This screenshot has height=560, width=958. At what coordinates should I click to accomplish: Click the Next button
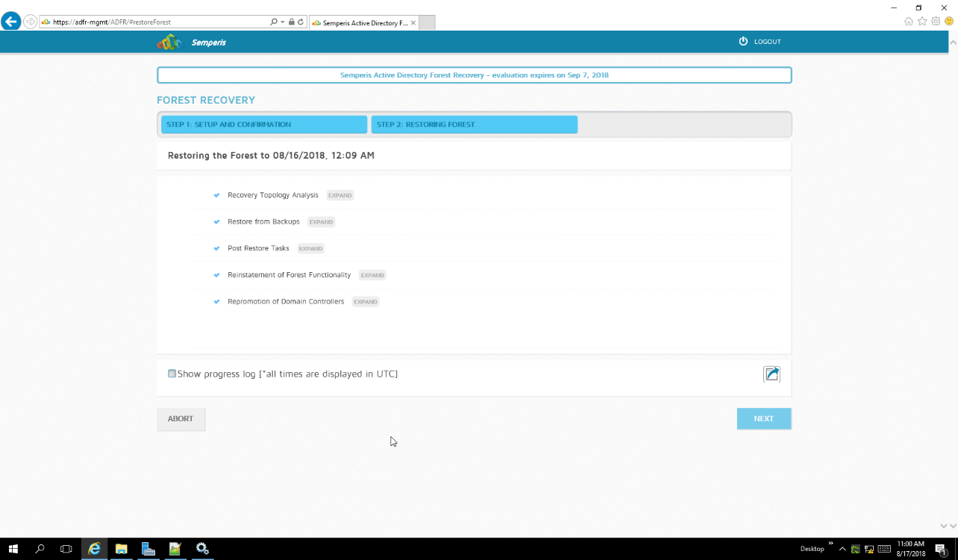tap(764, 419)
